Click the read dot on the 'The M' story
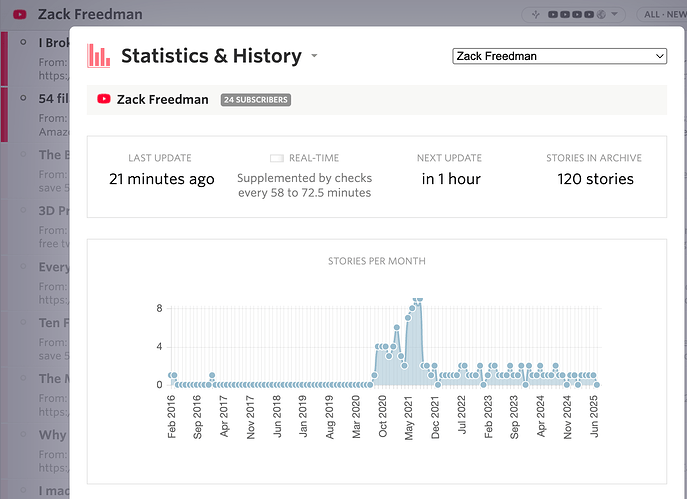The image size is (687, 499). pos(23,378)
